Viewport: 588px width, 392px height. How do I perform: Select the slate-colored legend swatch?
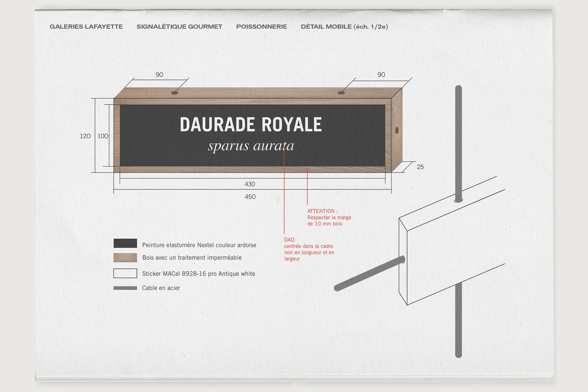(x=125, y=243)
